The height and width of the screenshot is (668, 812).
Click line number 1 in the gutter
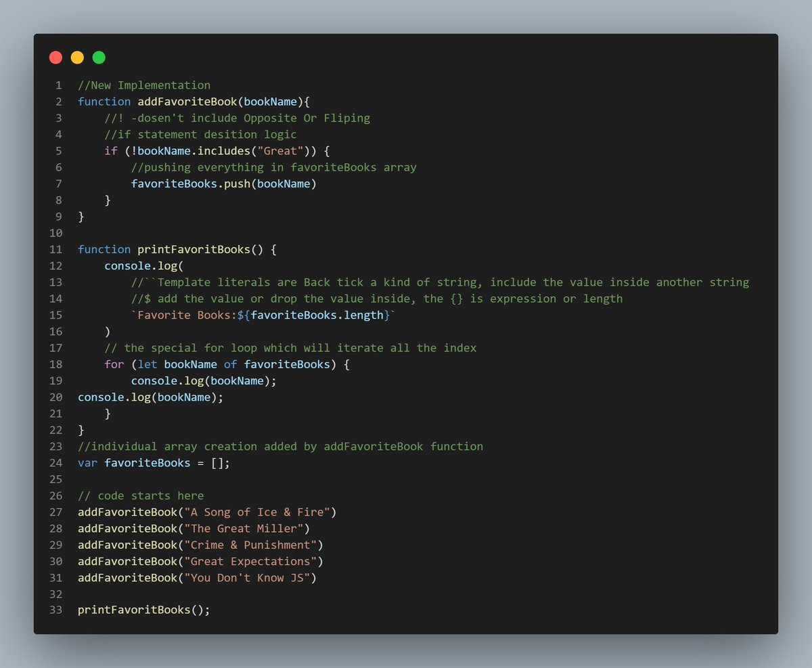tap(59, 85)
